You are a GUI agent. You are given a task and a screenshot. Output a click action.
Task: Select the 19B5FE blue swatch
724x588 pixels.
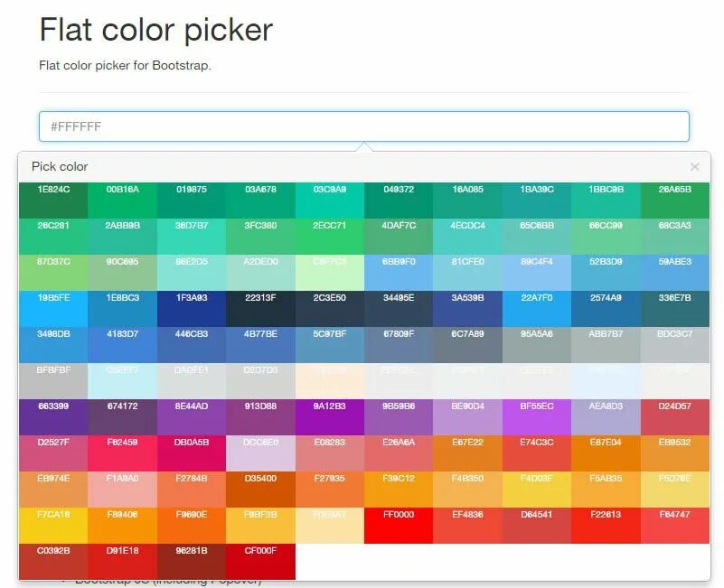[x=53, y=309]
